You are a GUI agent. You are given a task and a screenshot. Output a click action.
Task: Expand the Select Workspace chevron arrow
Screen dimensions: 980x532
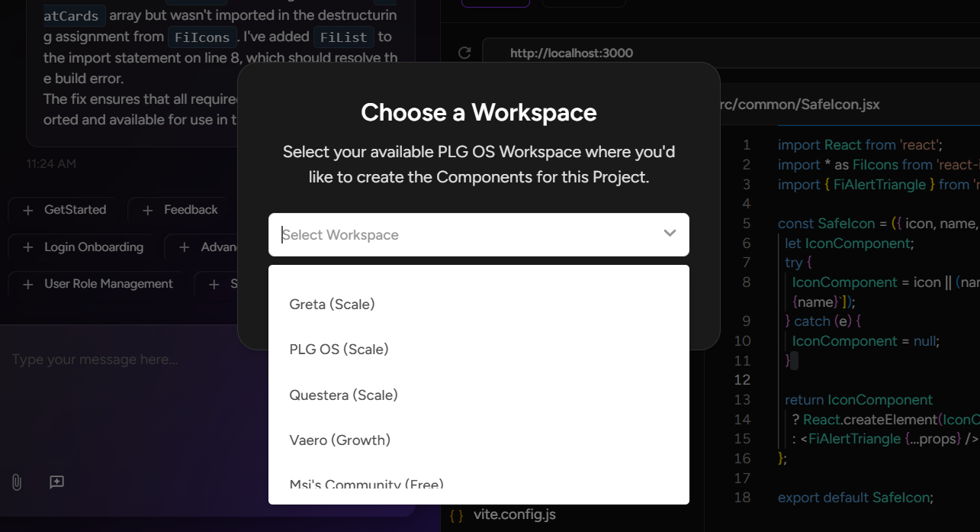[670, 234]
